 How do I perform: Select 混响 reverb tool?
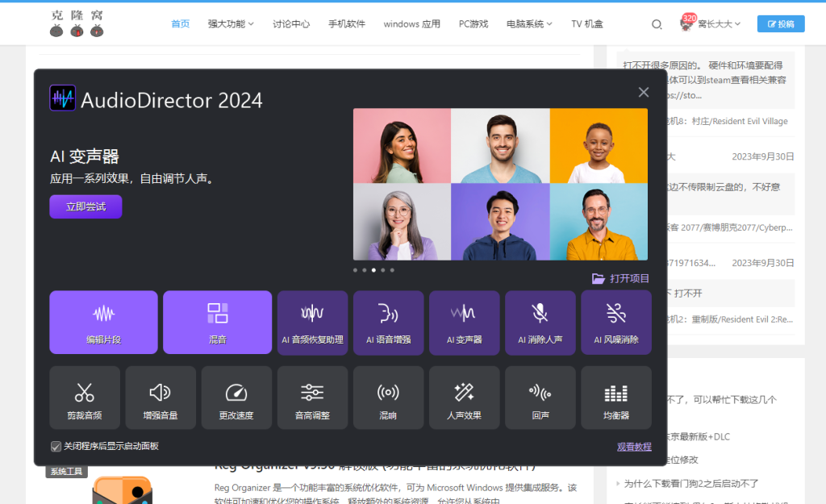388,398
